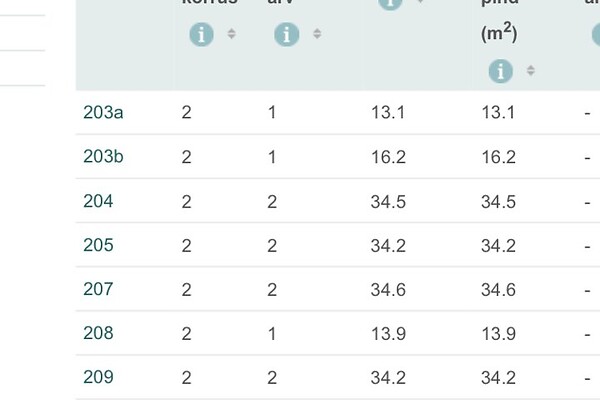Open the room 207 entry
Screen dimensions: 600x400
tap(98, 289)
